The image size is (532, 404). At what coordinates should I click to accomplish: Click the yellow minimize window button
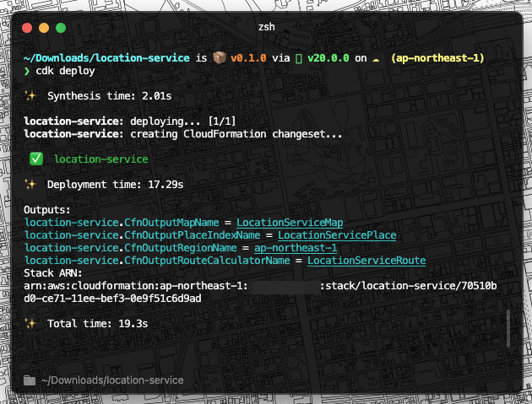click(x=44, y=28)
